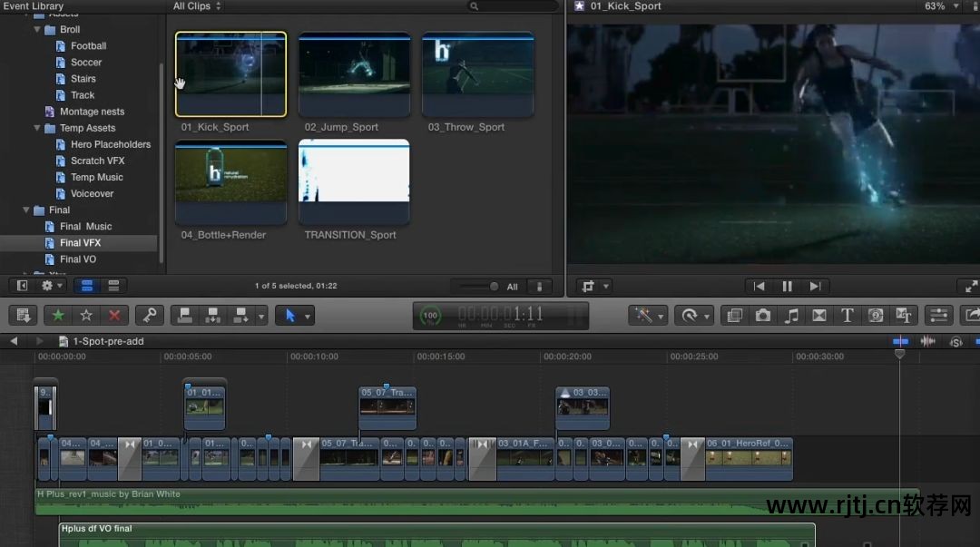Click the playhead marker on the timeline ruler
This screenshot has height=547, width=980.
[x=899, y=355]
